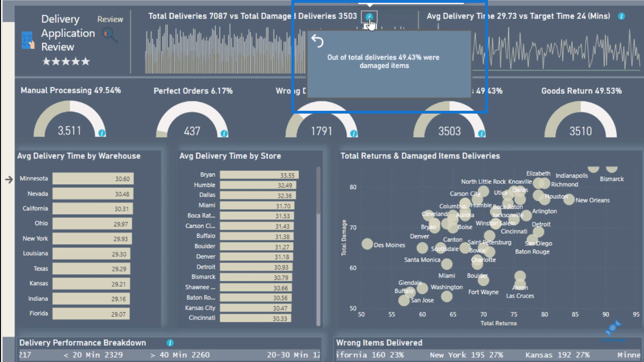Select the Minnesota bar in warehouse chart

[x=93, y=179]
